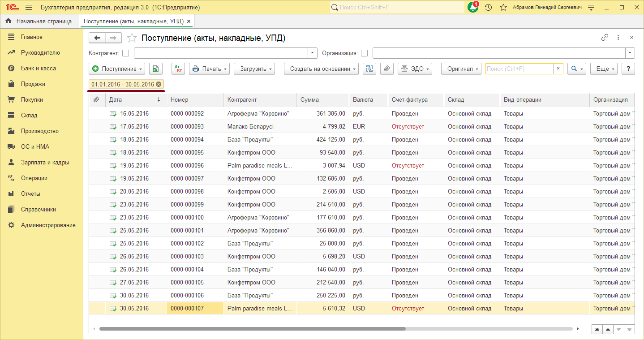Screen dimensions: 644x340
Task: Enable the Контрагент filter checkbox
Action: [126, 53]
